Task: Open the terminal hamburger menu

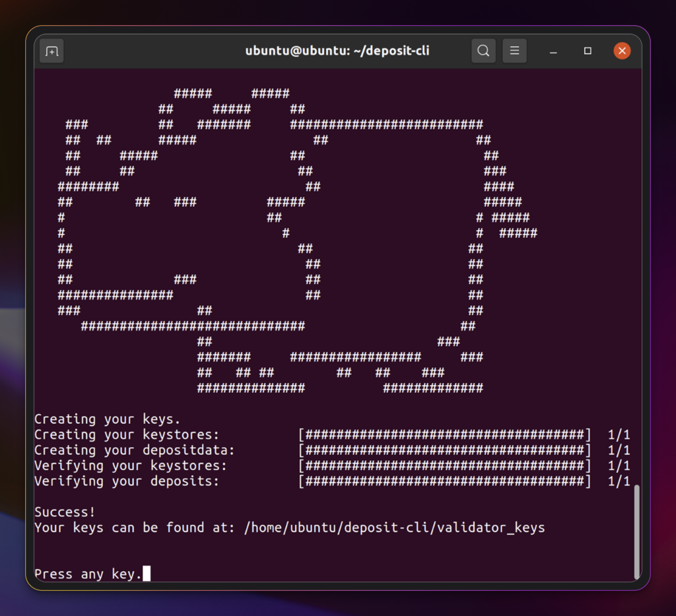Action: (514, 51)
